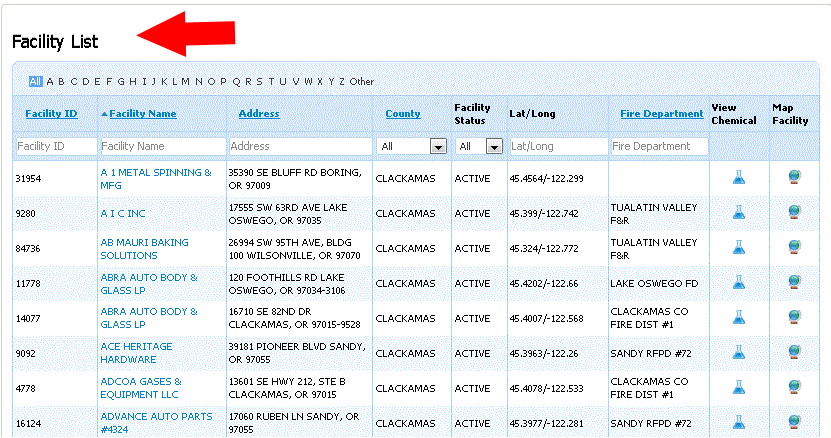Select the Facility ID cell 84736
The width and height of the screenshot is (831, 438).
(28, 249)
